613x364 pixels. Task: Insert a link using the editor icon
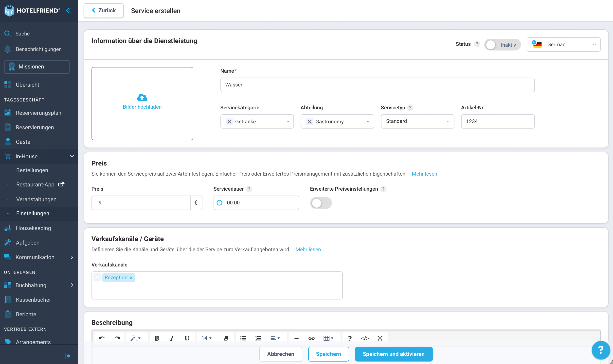coord(311,338)
